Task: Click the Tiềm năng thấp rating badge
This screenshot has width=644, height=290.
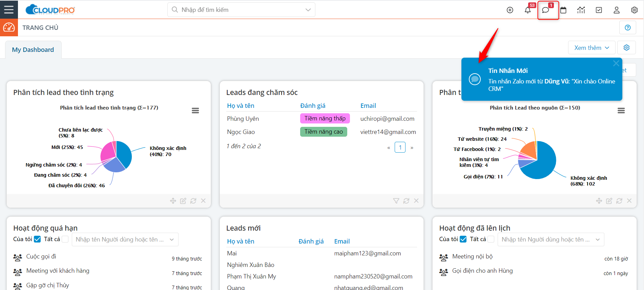Action: pos(325,118)
